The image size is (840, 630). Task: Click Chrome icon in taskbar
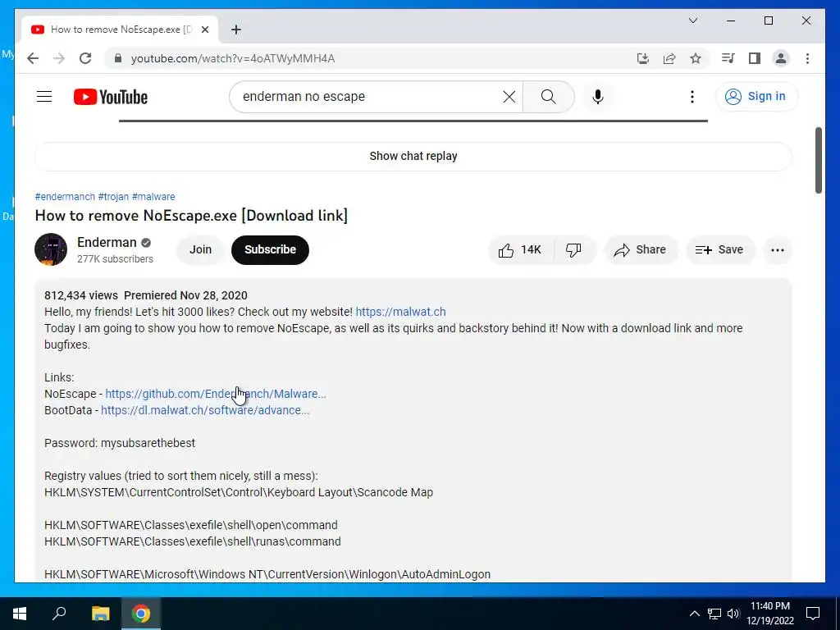pyautogui.click(x=141, y=614)
